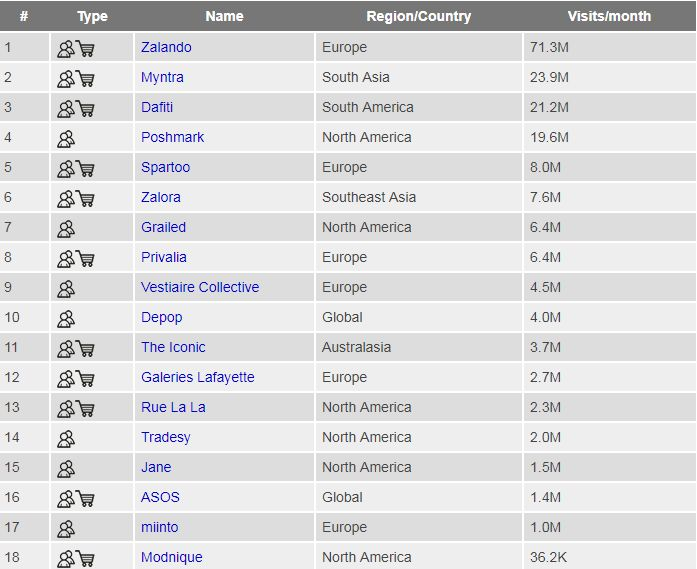Click the marketplace and store icon for Zalando
The height and width of the screenshot is (569, 697).
[x=76, y=48]
